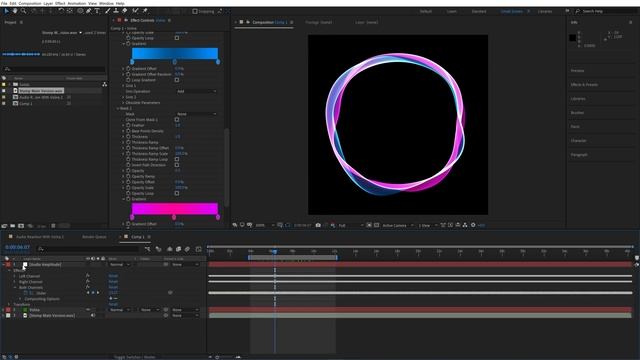Click the middle stop of the blue gradient

pos(175,62)
